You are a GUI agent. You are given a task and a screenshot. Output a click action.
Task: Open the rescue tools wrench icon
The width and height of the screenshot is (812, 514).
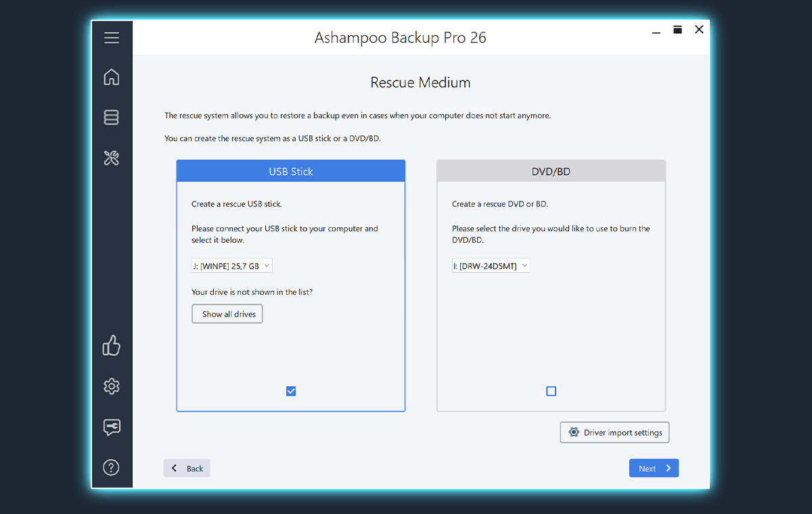point(112,158)
